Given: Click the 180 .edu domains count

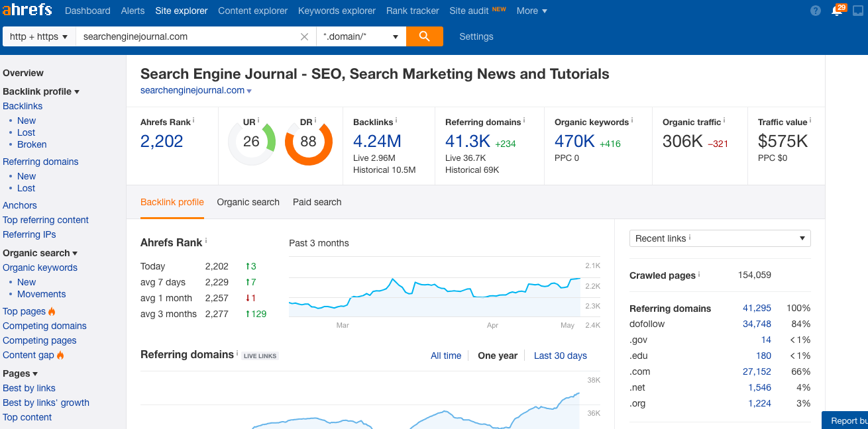Looking at the screenshot, I should [x=763, y=356].
